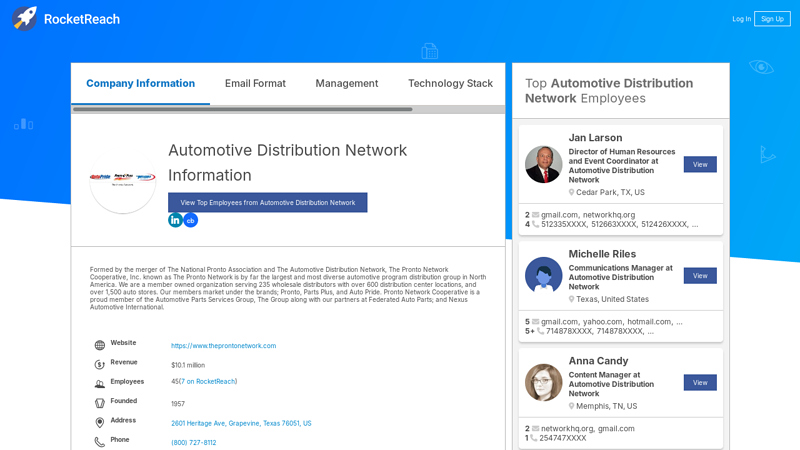
Task: Click the Sign Up button
Action: click(x=772, y=19)
